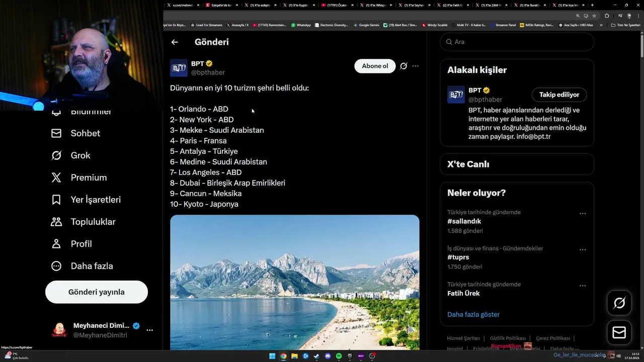The height and width of the screenshot is (362, 644).
Task: Open Daha fazla menu in the sidebar
Action: pos(82,266)
